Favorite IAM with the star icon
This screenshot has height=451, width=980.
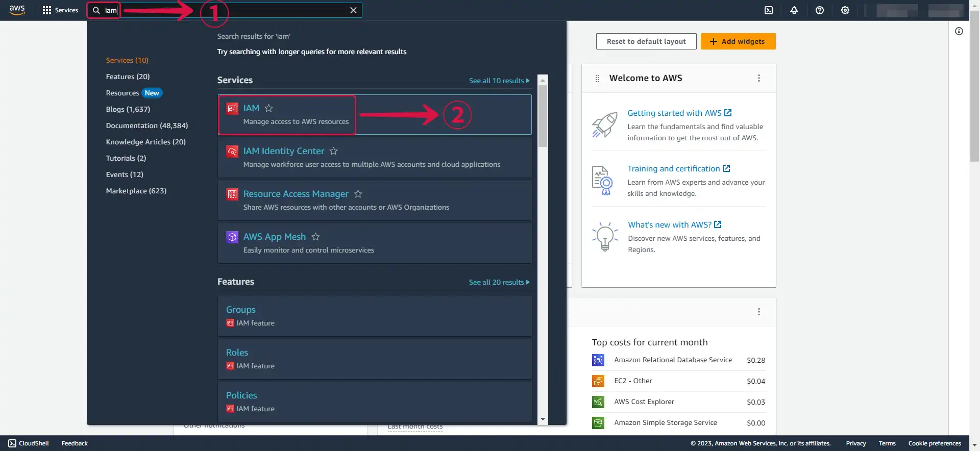pyautogui.click(x=269, y=108)
